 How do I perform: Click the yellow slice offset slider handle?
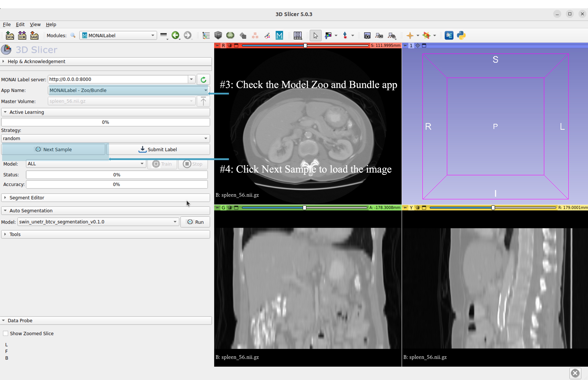click(493, 207)
